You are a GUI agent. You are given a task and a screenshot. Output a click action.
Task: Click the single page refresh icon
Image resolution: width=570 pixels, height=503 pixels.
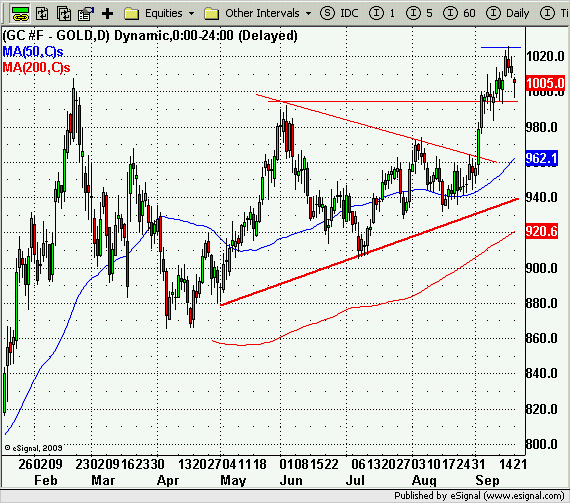tap(43, 14)
